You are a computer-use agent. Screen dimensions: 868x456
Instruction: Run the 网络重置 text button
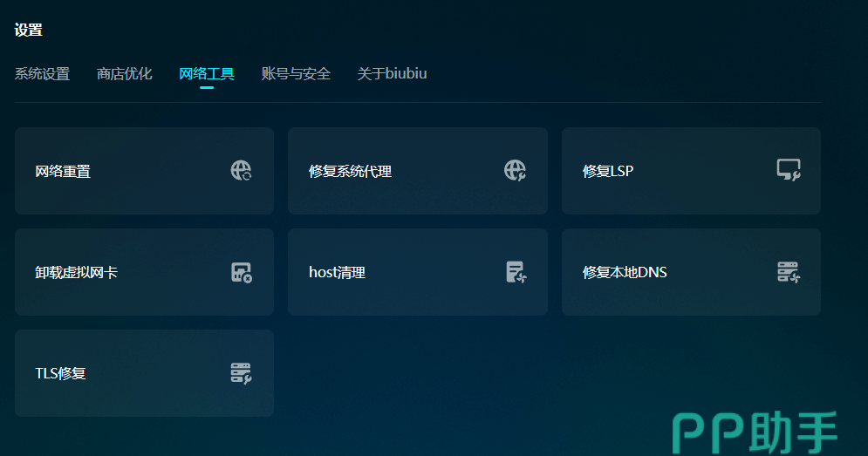point(63,172)
